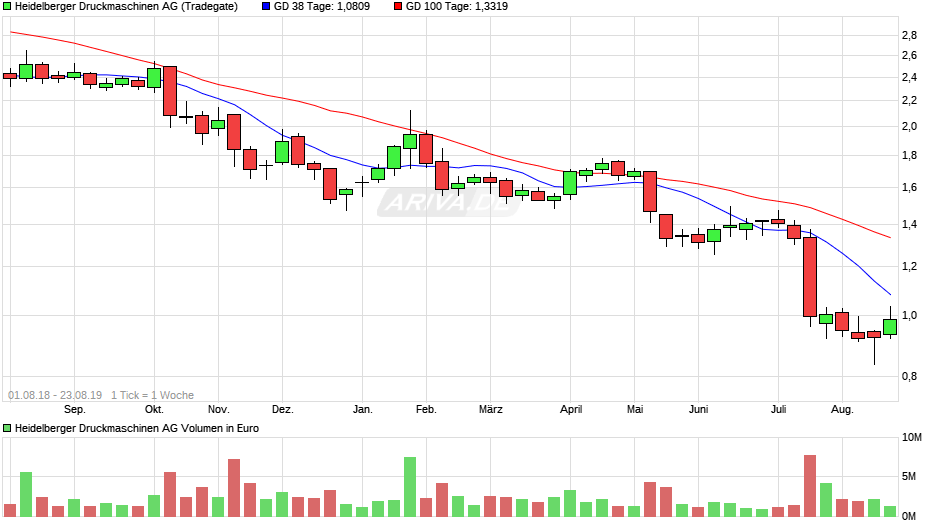
Task: Click the last green candle at chart end
Action: click(890, 327)
